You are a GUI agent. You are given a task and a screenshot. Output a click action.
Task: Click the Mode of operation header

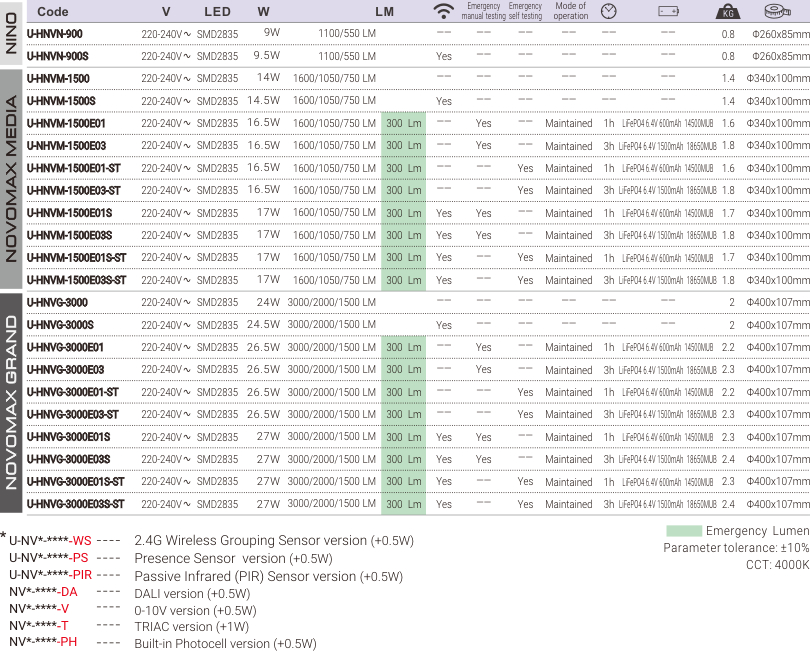[571, 11]
